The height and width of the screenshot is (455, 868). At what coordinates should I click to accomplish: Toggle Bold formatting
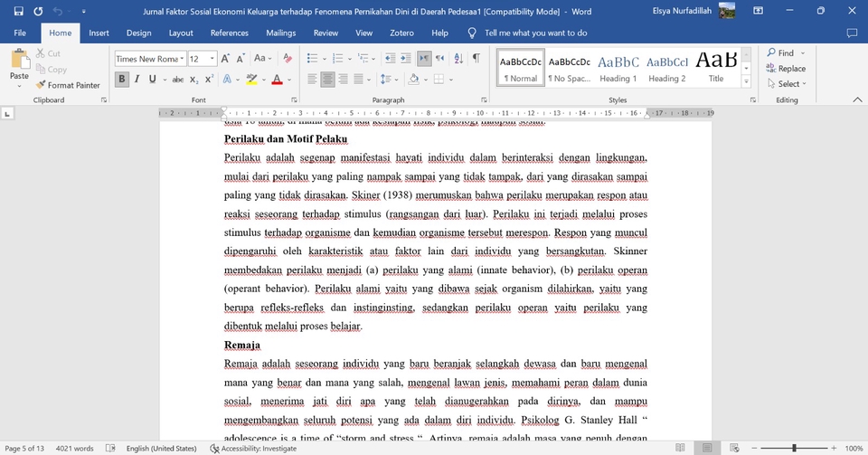(x=122, y=80)
